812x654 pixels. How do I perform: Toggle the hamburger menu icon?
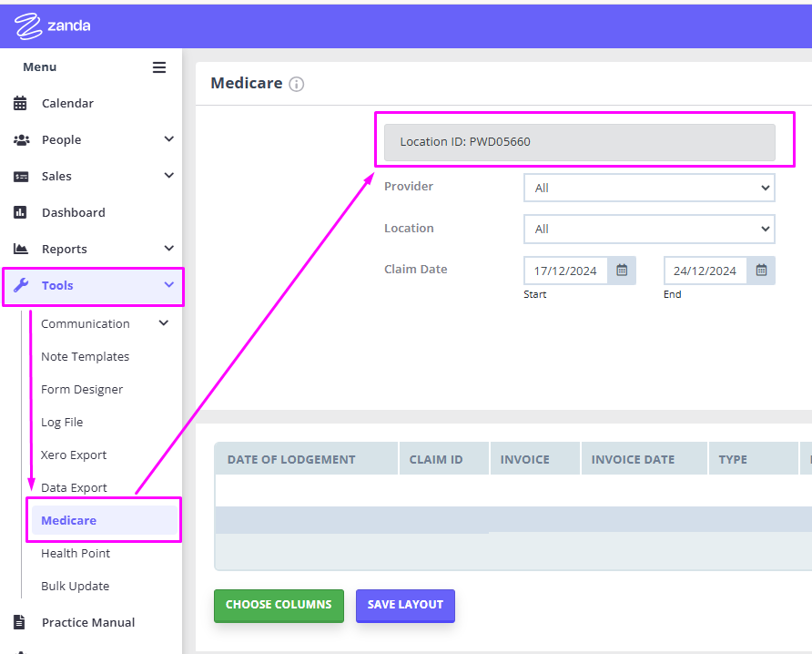(159, 67)
